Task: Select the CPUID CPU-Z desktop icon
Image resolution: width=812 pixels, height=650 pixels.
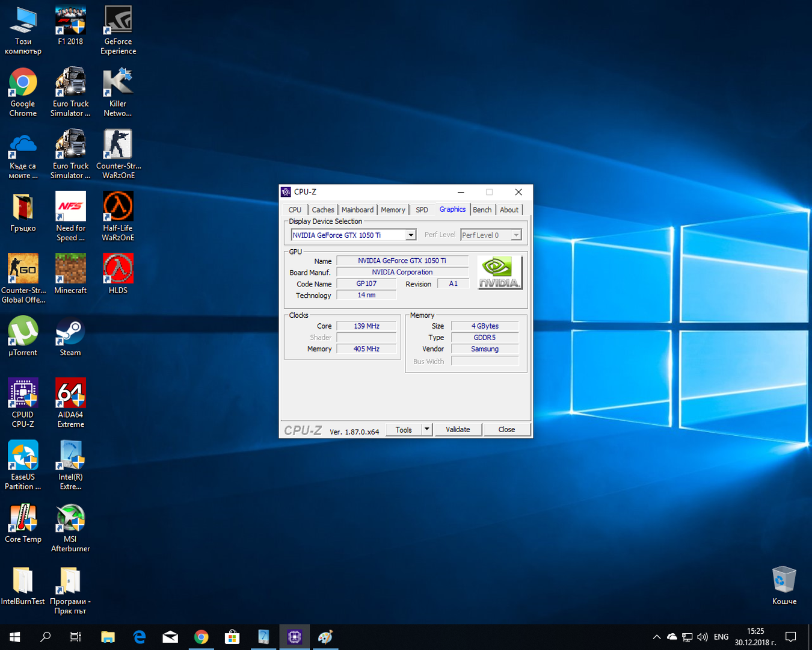Action: (x=23, y=403)
